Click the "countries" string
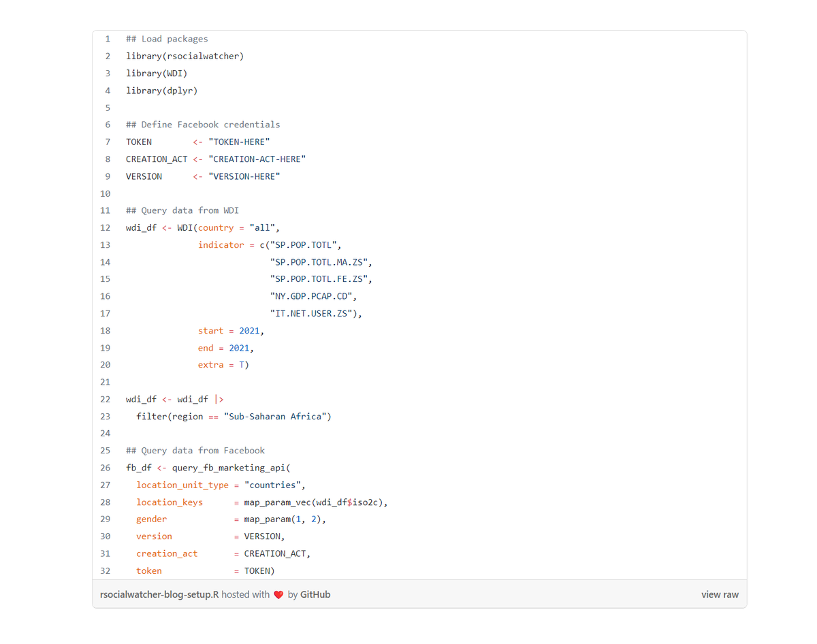 click(272, 485)
